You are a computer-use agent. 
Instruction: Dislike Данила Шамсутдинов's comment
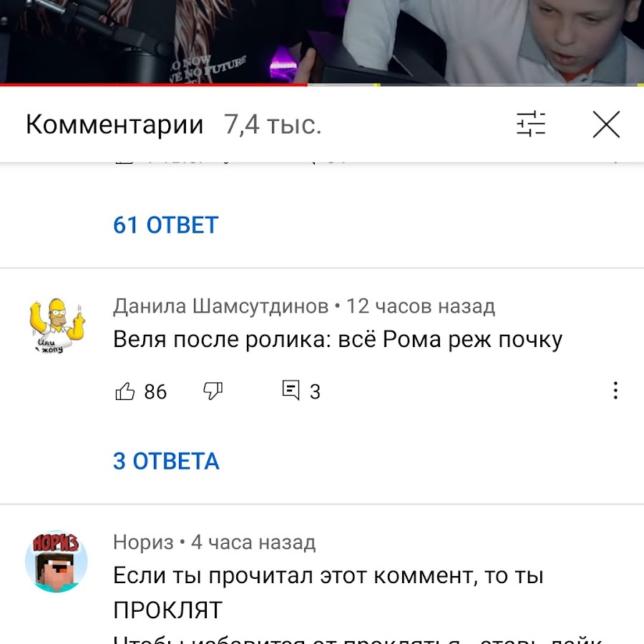[213, 391]
